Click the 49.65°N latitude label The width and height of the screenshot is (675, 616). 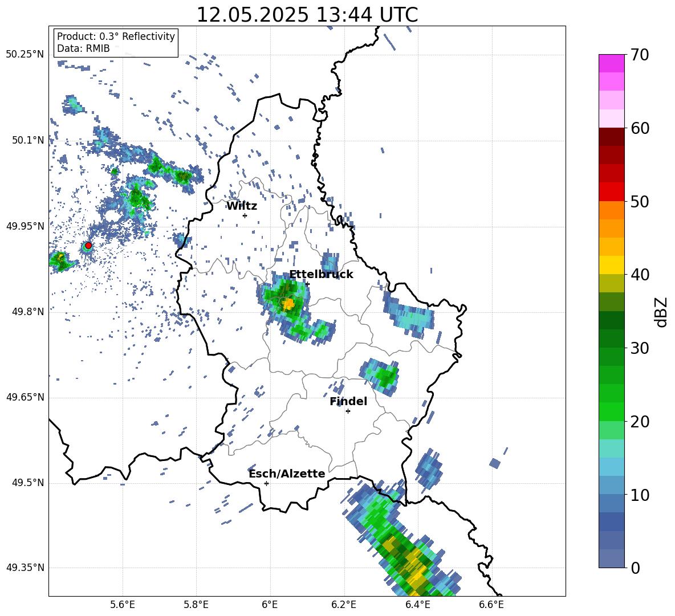25,397
